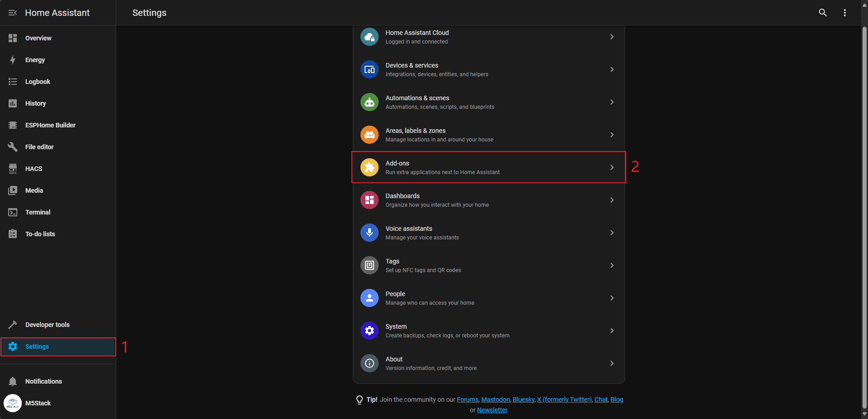Image resolution: width=868 pixels, height=419 pixels.
Task: Follow the Bluesky link
Action: [523, 400]
